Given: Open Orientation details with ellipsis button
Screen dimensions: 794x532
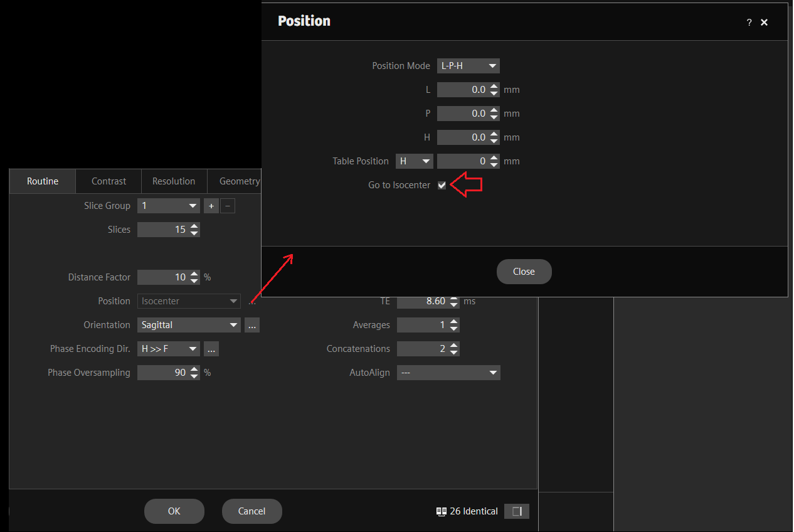Looking at the screenshot, I should tap(252, 325).
